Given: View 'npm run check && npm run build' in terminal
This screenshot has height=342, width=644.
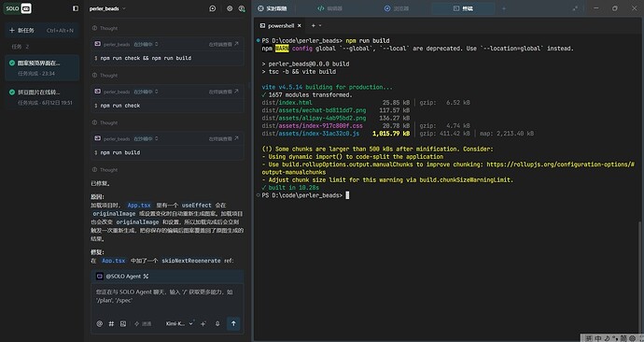Looking at the screenshot, I should pyautogui.click(x=223, y=45).
